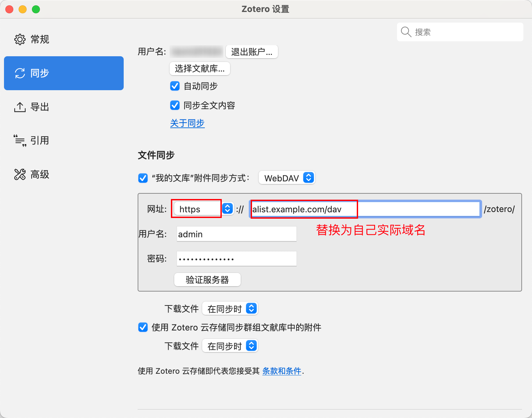Viewport: 532px width, 418px height.
Task: Open the 关于同步 link
Action: pos(187,123)
